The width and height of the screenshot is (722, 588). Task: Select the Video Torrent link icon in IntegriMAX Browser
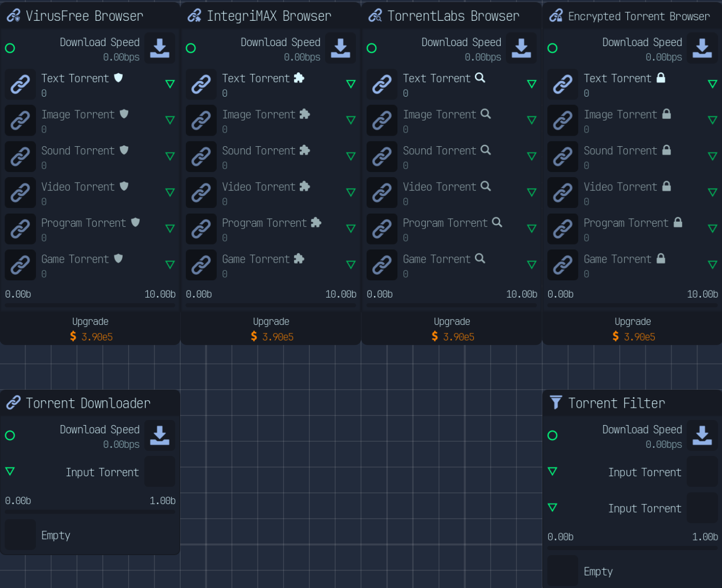[201, 193]
